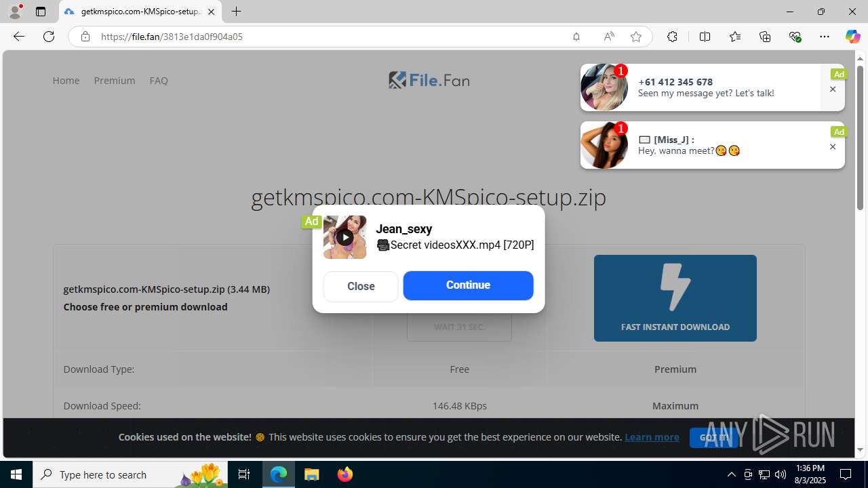Open File Explorer from taskbar
The image size is (868, 488).
(x=312, y=474)
